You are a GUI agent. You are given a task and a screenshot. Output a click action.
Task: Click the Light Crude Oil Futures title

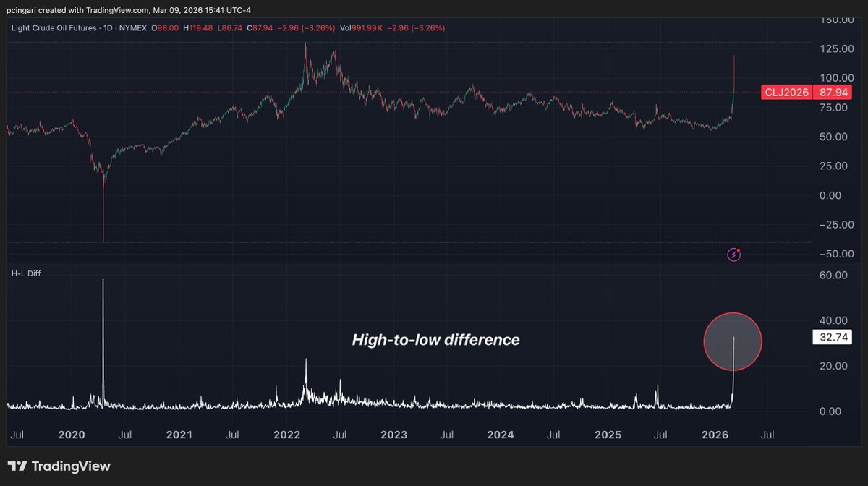pyautogui.click(x=55, y=27)
